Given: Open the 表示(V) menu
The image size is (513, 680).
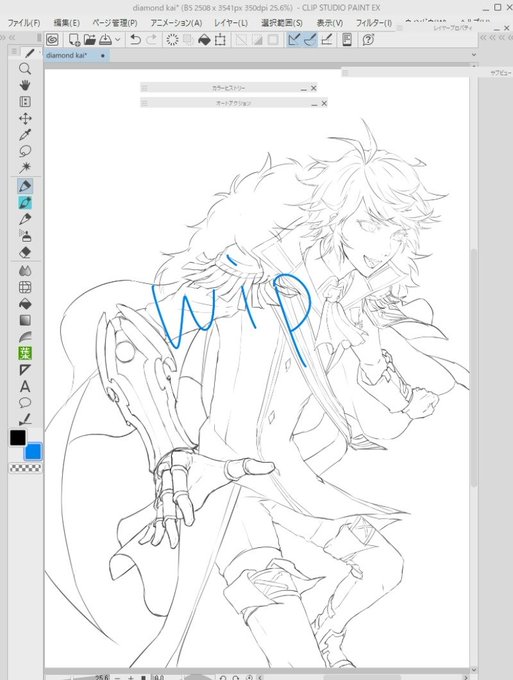Looking at the screenshot, I should 330,23.
